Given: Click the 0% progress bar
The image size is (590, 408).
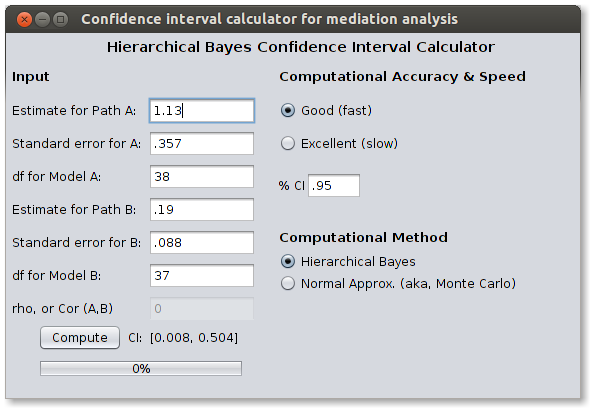Looking at the screenshot, I should pos(141,368).
